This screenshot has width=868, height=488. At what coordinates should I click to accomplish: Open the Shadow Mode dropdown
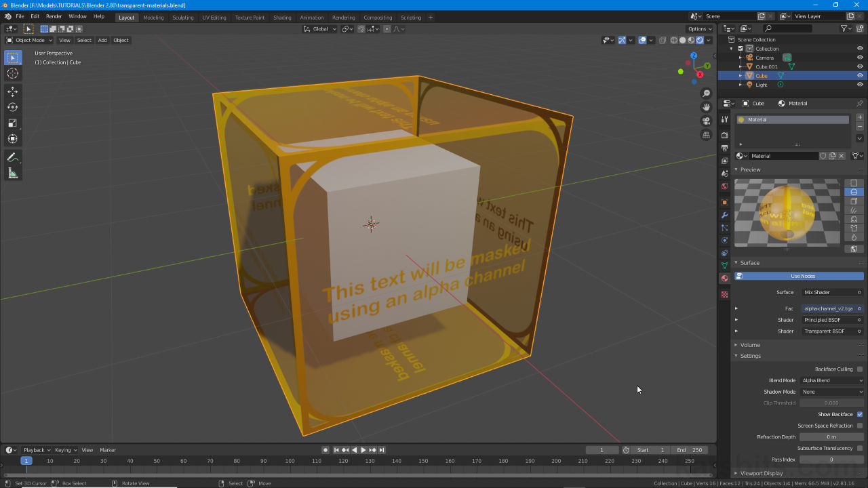pos(832,392)
